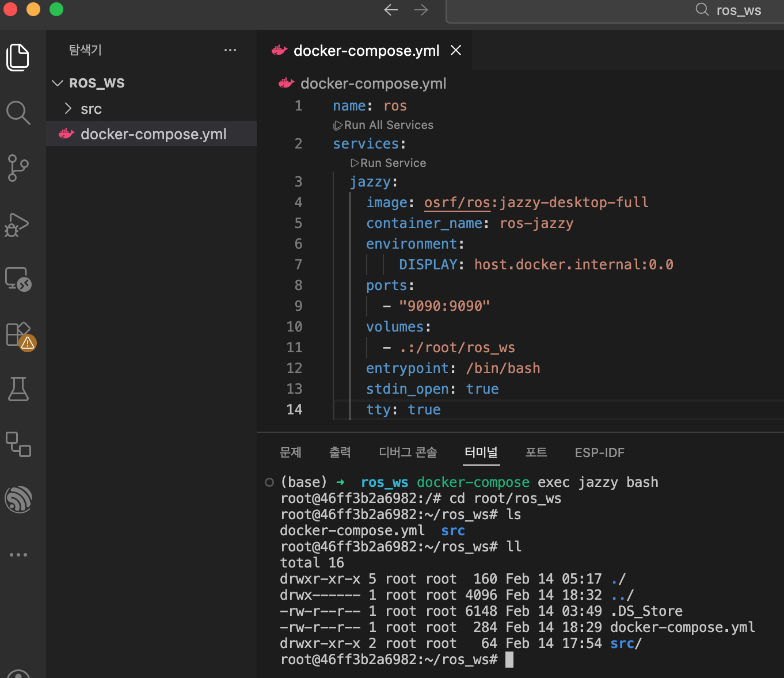Switch to the 출력 (Output) panel tab
The image size is (784, 678).
tap(340, 452)
